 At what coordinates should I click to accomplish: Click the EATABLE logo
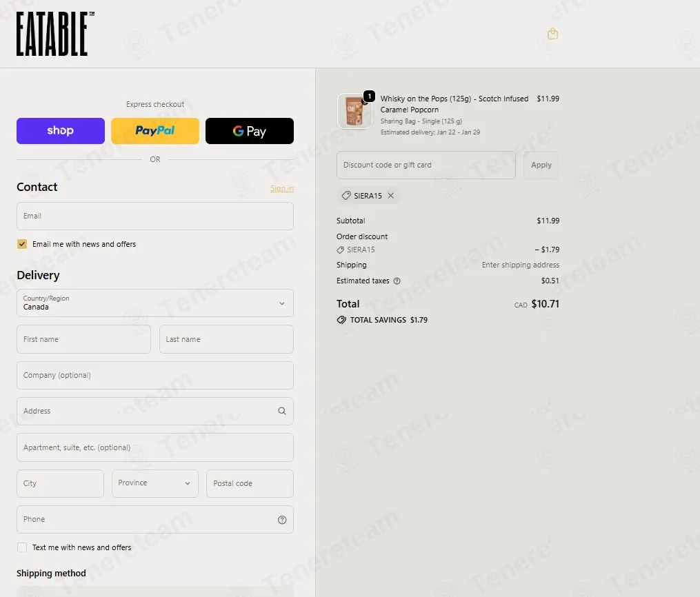click(x=55, y=34)
